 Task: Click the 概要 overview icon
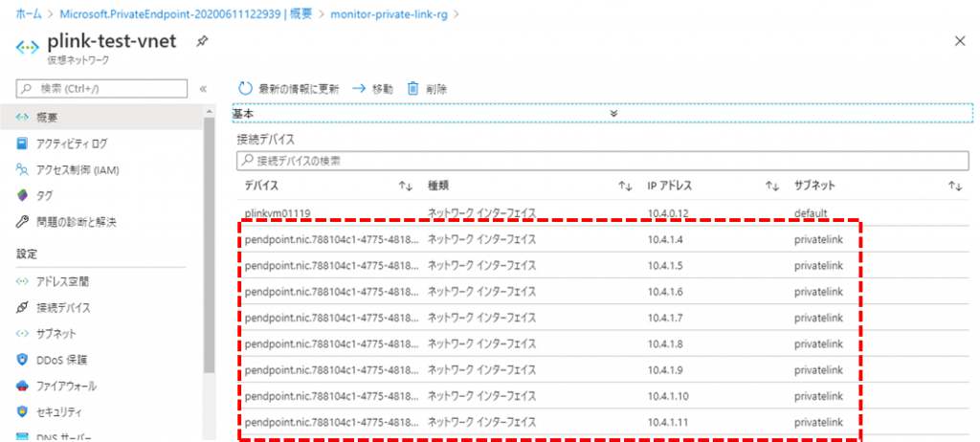pyautogui.click(x=23, y=118)
